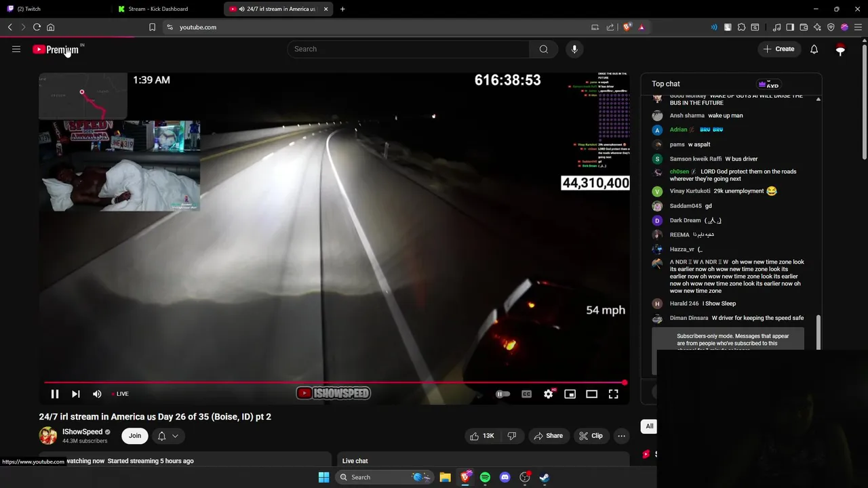View site information icon beside URL
Viewport: 868px width, 488px height.
click(170, 27)
